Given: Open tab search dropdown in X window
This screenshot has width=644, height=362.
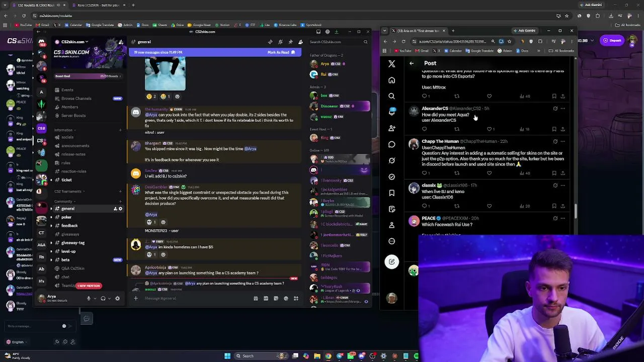Looking at the screenshot, I should pyautogui.click(x=384, y=31).
